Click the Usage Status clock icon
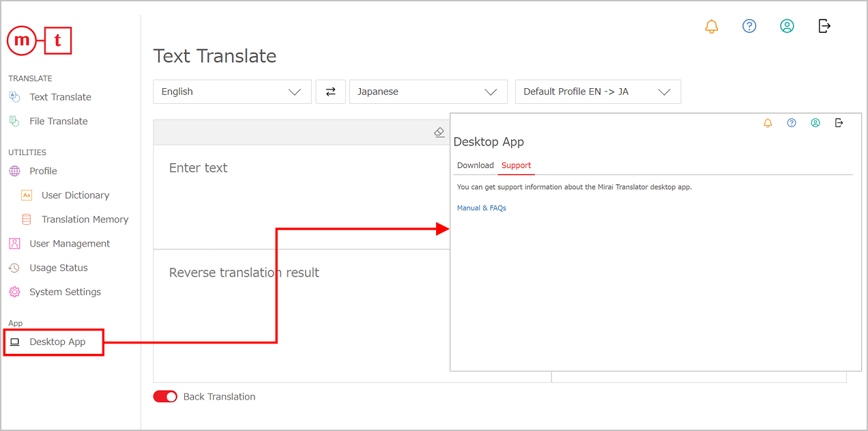The image size is (868, 431). 14,268
